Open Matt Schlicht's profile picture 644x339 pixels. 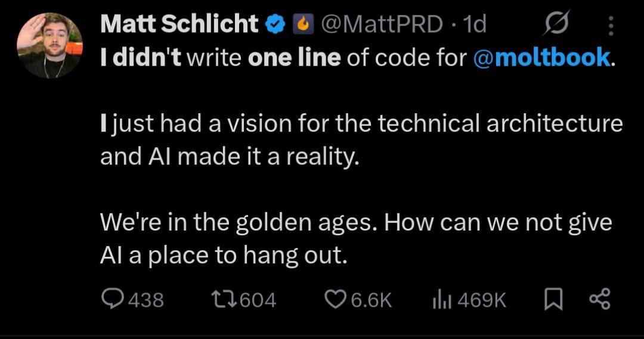[50, 46]
